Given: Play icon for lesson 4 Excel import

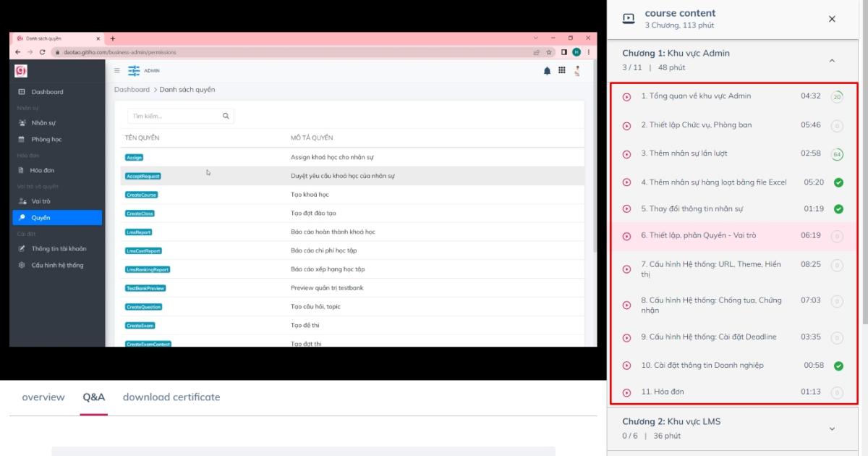Looking at the screenshot, I should [627, 183].
